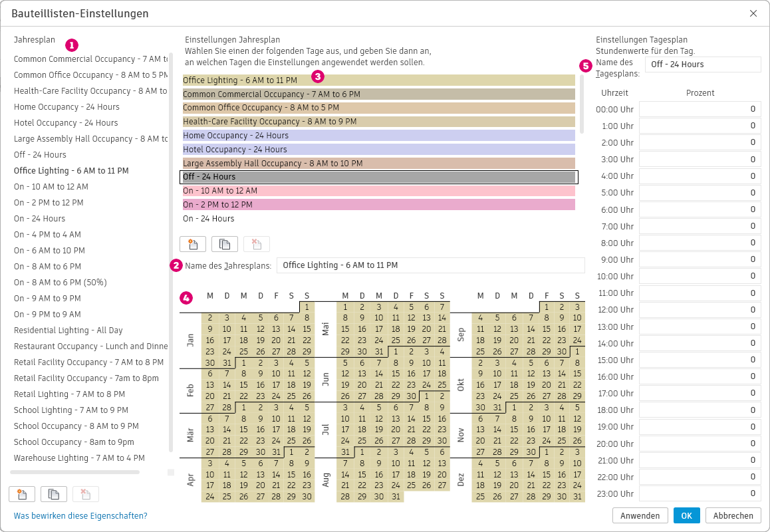Duplicate Tagesplan with copy icon below day list
This screenshot has height=532, width=770.
225,244
